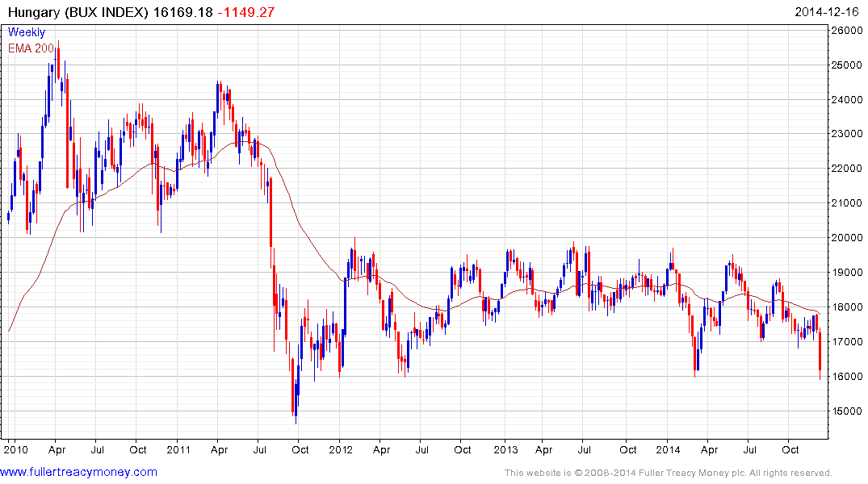Screen dimensions: 868x484
Task: Click the copyright notice text
Action: [669, 473]
